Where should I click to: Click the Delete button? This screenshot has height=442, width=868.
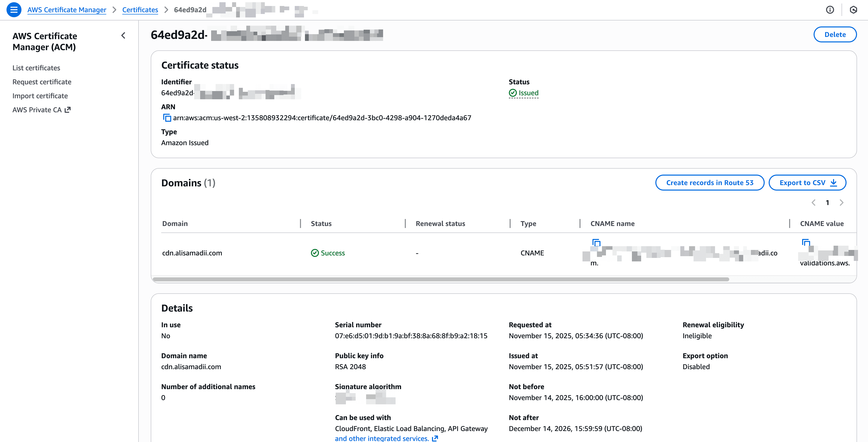(835, 34)
